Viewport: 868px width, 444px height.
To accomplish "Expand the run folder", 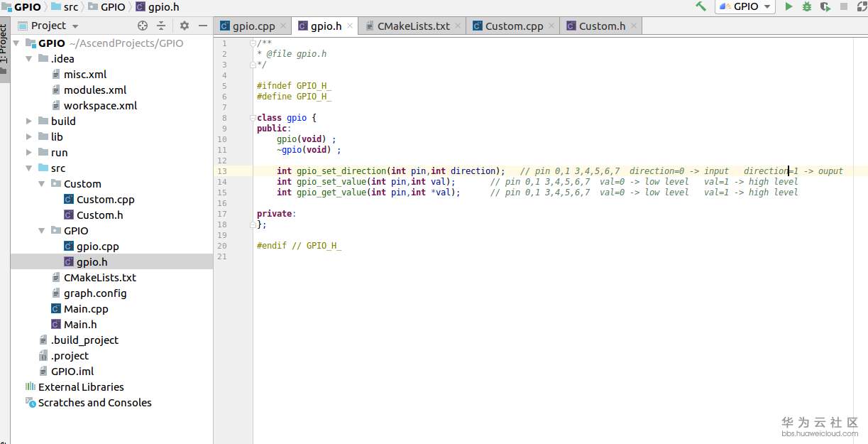I will pyautogui.click(x=29, y=153).
